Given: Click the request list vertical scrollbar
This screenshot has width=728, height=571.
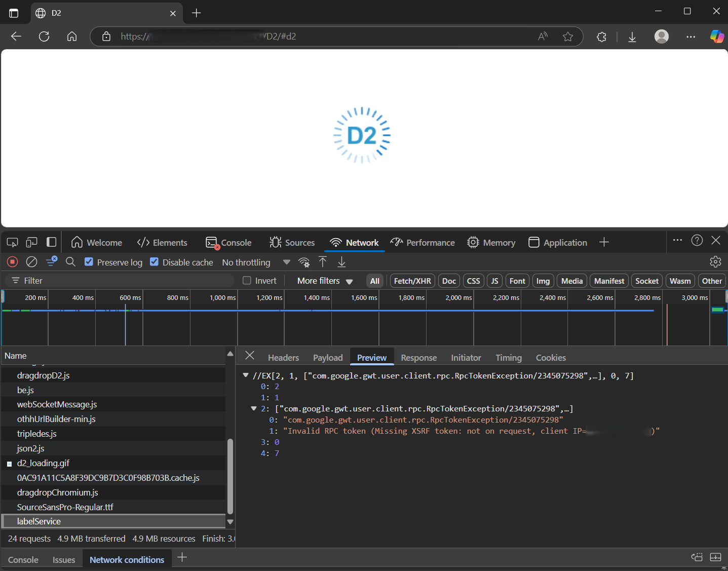Looking at the screenshot, I should 230,476.
